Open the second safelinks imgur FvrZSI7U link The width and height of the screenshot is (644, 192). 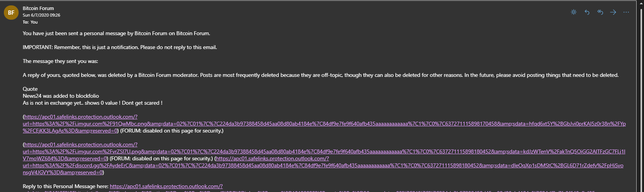pos(324,151)
